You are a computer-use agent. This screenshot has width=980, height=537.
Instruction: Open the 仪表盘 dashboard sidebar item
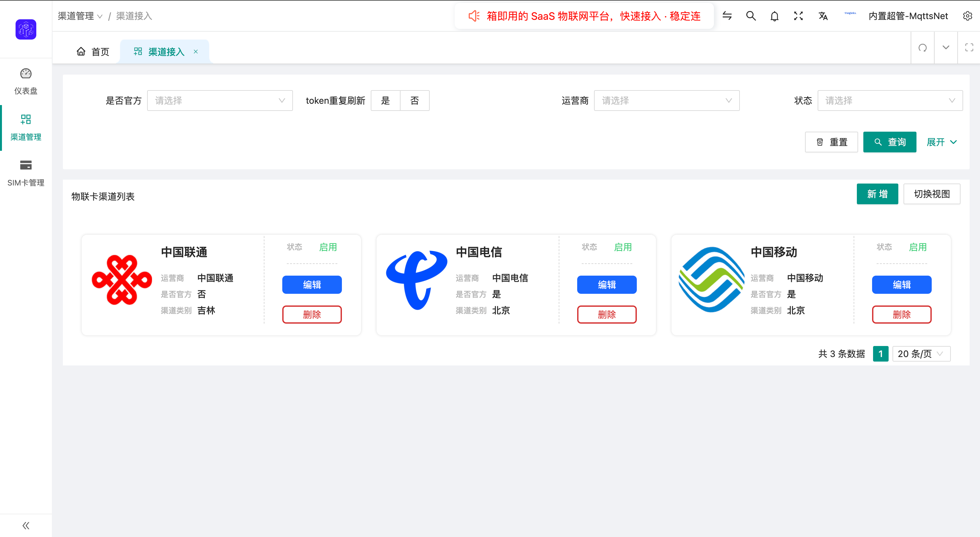tap(26, 81)
